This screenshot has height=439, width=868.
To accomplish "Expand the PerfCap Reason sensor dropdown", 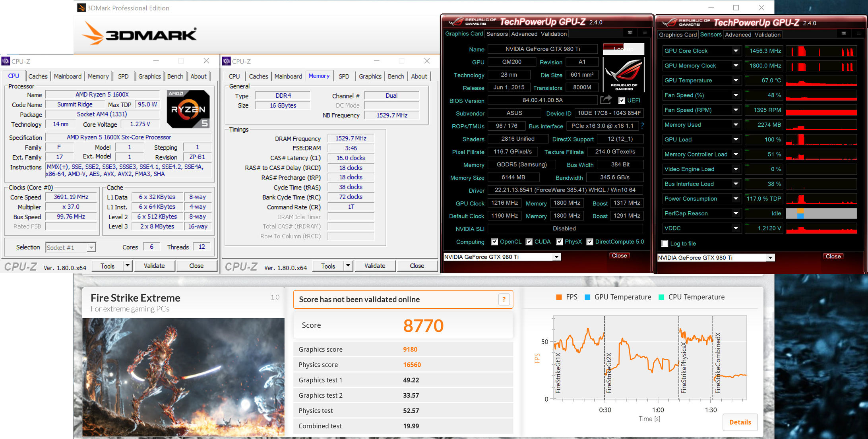I will coord(736,213).
